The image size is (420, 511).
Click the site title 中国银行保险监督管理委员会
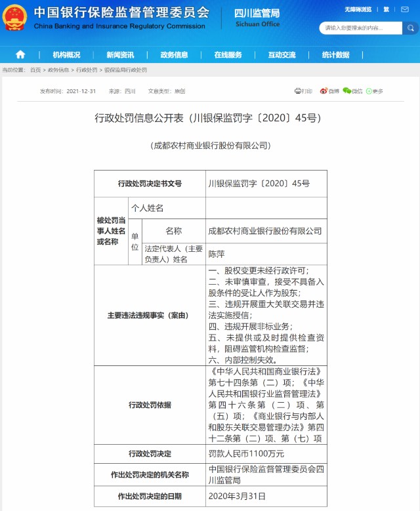[121, 12]
